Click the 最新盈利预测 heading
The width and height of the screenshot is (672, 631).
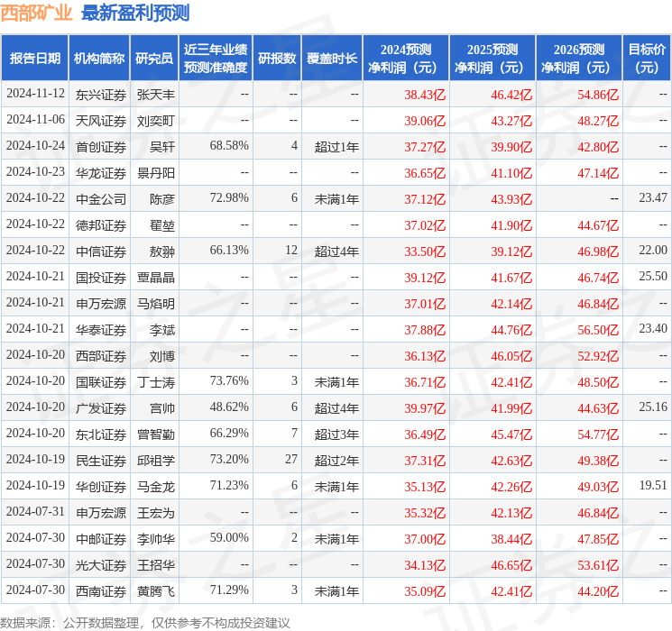(135, 13)
